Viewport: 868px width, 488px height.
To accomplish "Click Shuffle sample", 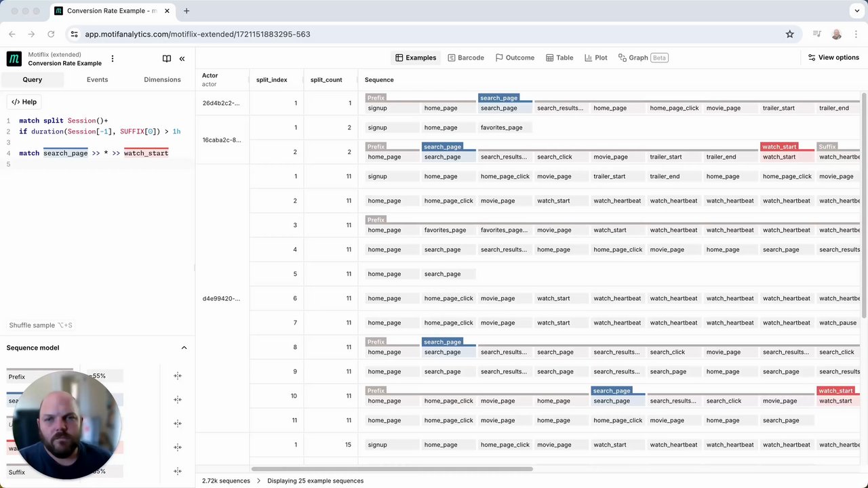I will pos(41,325).
